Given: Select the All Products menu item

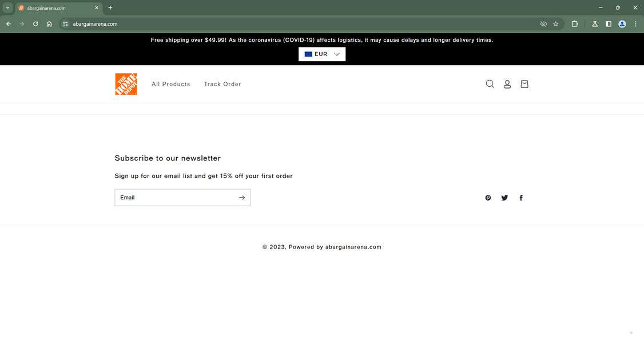Looking at the screenshot, I should [170, 83].
